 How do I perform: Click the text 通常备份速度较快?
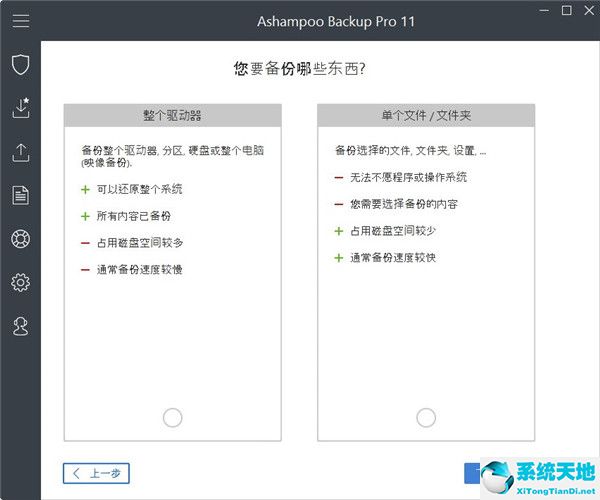click(x=393, y=257)
